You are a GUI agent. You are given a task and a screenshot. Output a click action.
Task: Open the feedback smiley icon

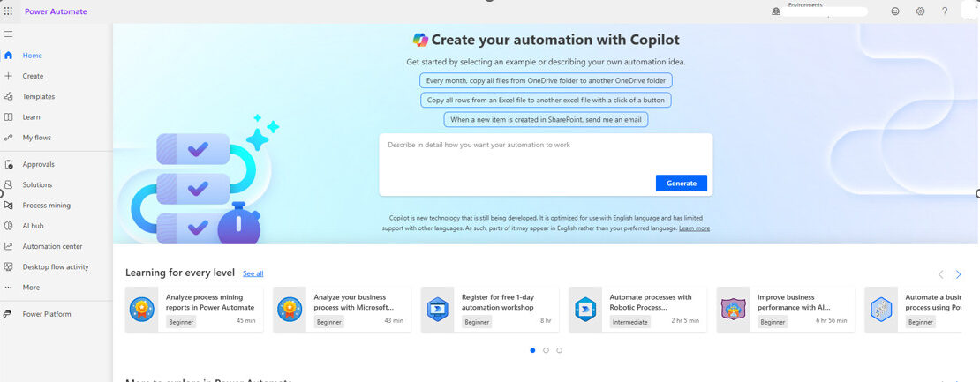(895, 11)
